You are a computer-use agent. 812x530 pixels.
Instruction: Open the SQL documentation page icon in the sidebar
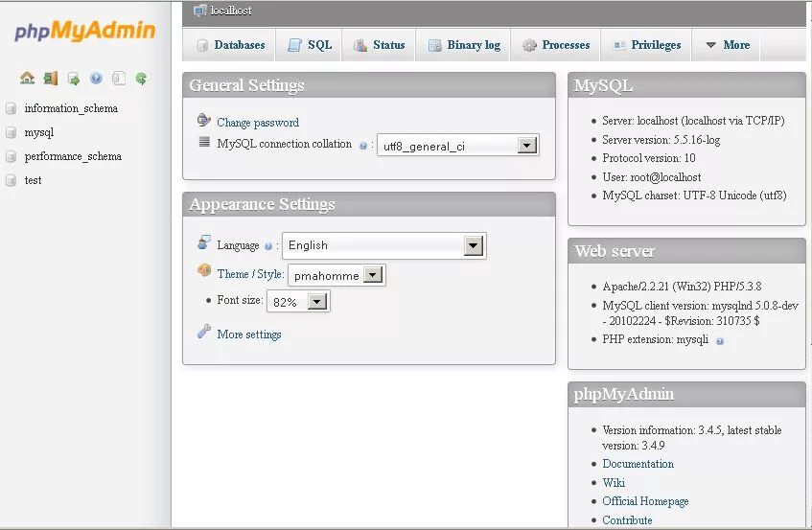(x=119, y=79)
